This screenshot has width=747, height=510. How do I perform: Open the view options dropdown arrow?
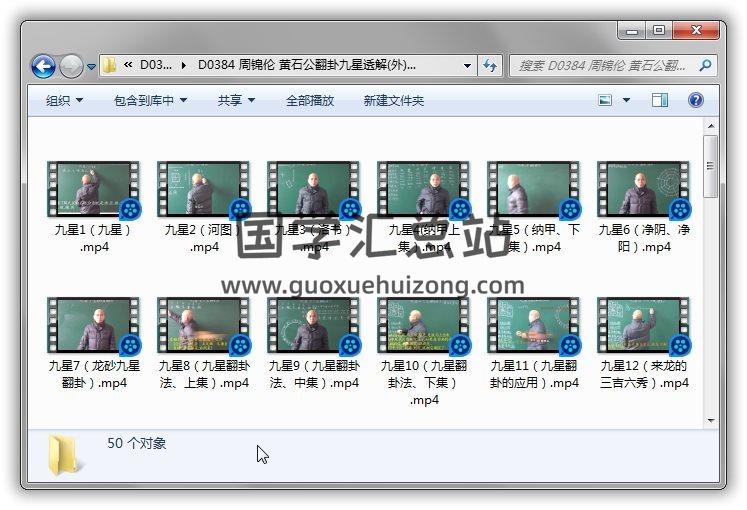click(x=627, y=100)
